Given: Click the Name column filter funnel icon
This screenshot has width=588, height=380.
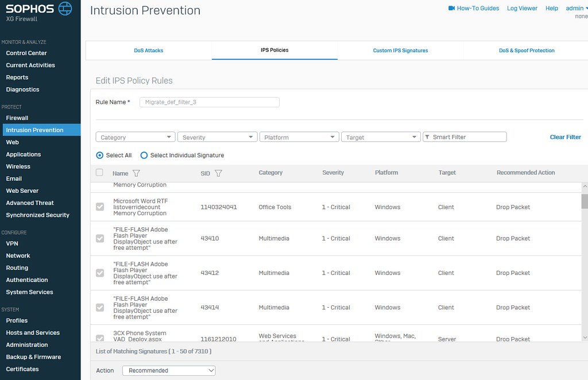Looking at the screenshot, I should (136, 173).
